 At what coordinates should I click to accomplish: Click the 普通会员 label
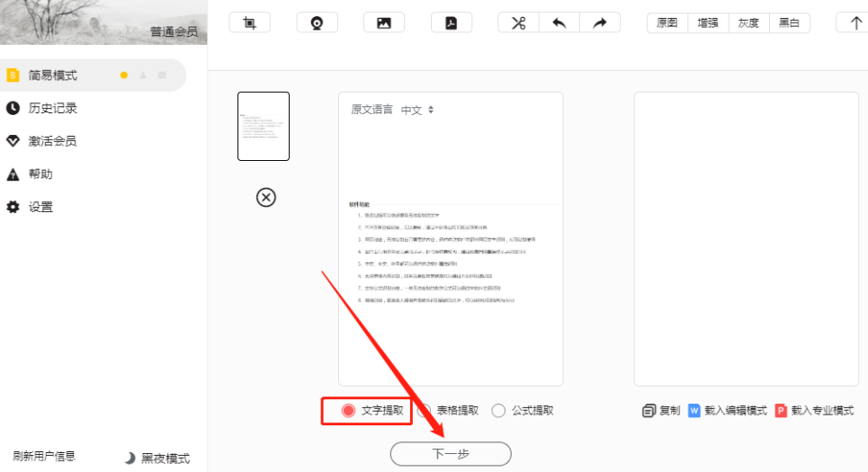[174, 31]
